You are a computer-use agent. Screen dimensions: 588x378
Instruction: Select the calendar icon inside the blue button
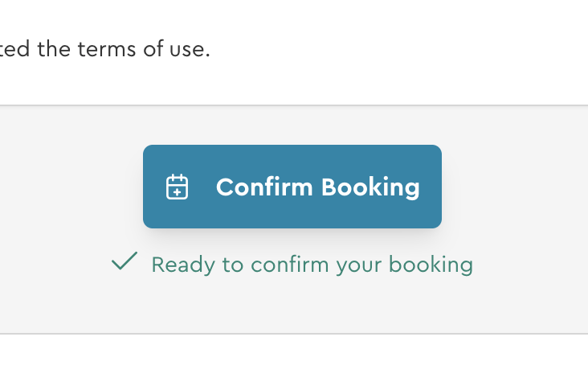(177, 187)
